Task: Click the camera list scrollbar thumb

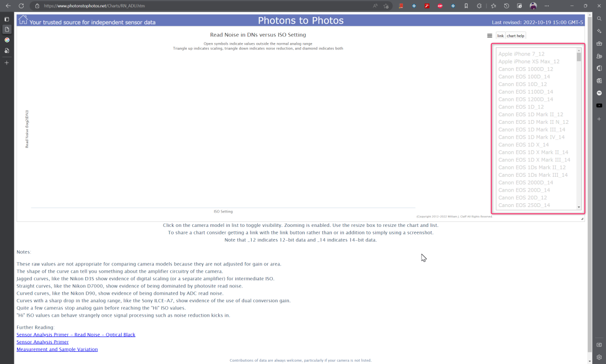Action: tap(578, 57)
